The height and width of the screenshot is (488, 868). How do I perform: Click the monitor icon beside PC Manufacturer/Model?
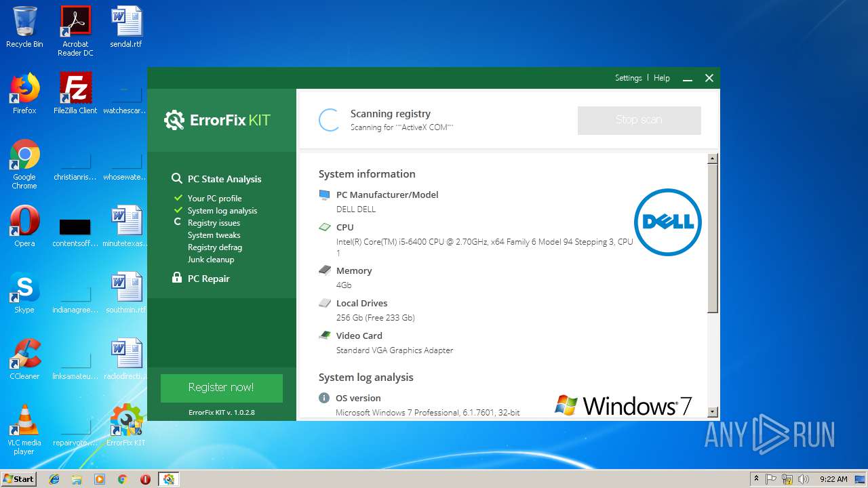pyautogui.click(x=324, y=195)
